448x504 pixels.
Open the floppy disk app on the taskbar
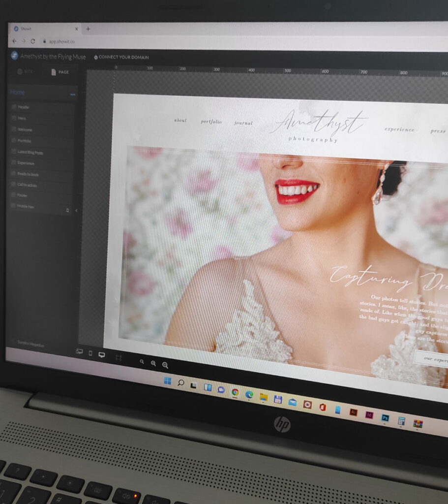click(278, 400)
